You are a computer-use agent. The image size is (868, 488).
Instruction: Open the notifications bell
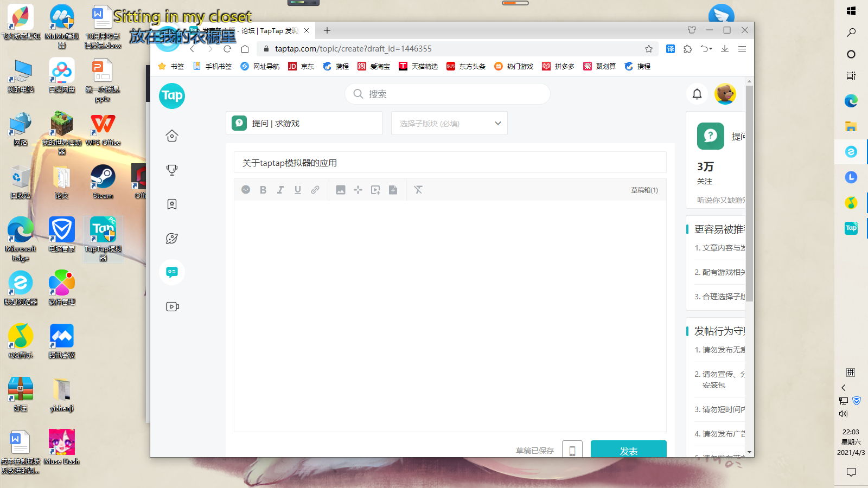697,94
